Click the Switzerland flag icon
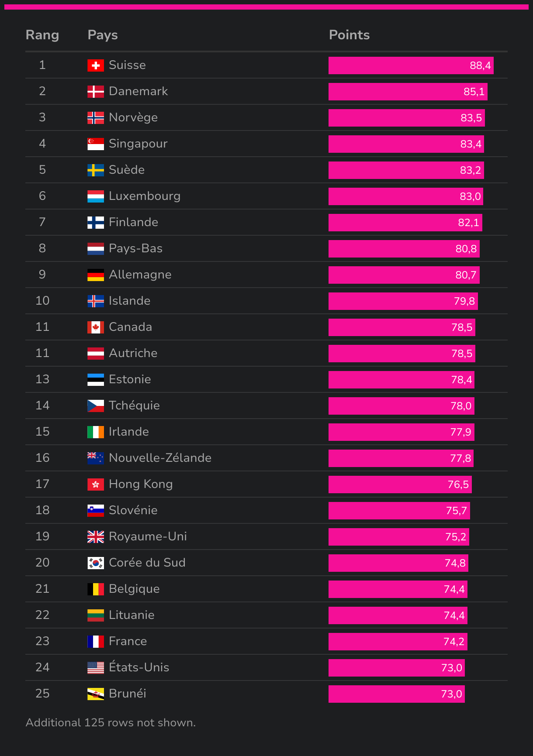 click(96, 65)
